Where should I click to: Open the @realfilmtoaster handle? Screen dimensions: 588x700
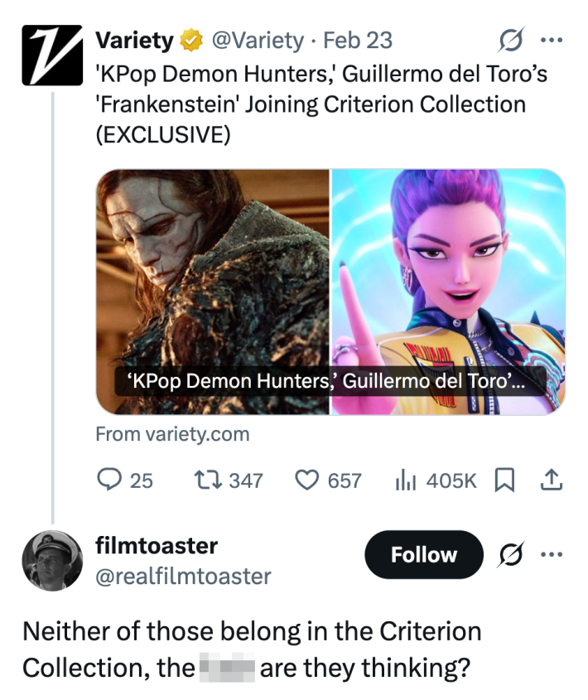(184, 576)
